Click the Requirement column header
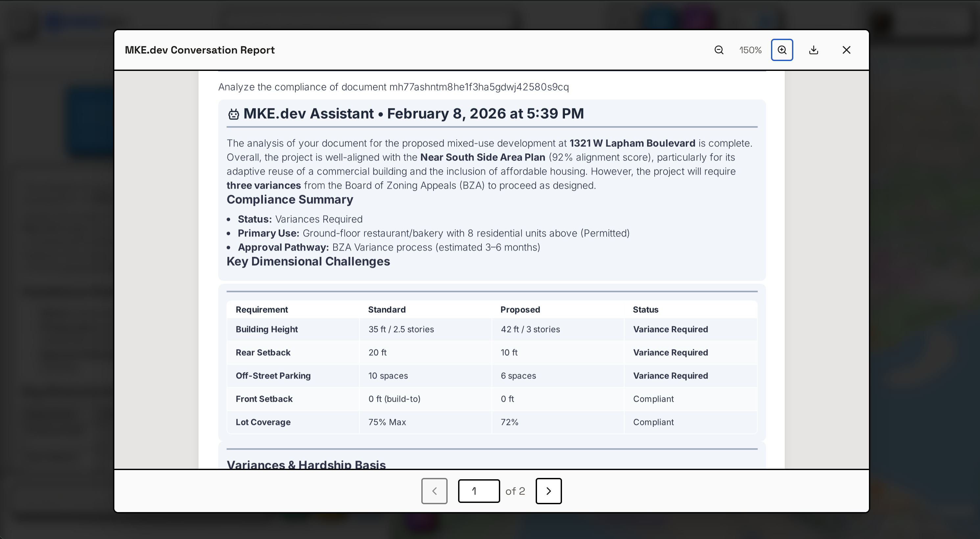The height and width of the screenshot is (539, 980). (x=261, y=310)
